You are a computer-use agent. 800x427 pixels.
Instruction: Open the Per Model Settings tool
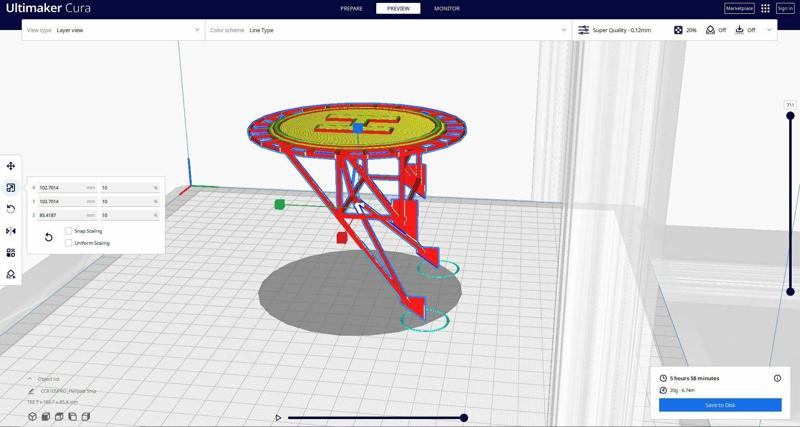(x=11, y=253)
